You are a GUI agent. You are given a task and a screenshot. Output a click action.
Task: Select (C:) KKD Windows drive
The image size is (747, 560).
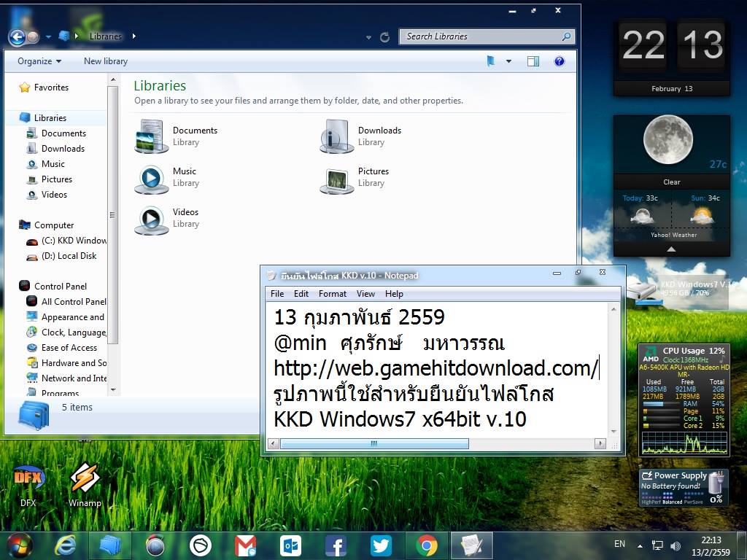click(x=74, y=241)
